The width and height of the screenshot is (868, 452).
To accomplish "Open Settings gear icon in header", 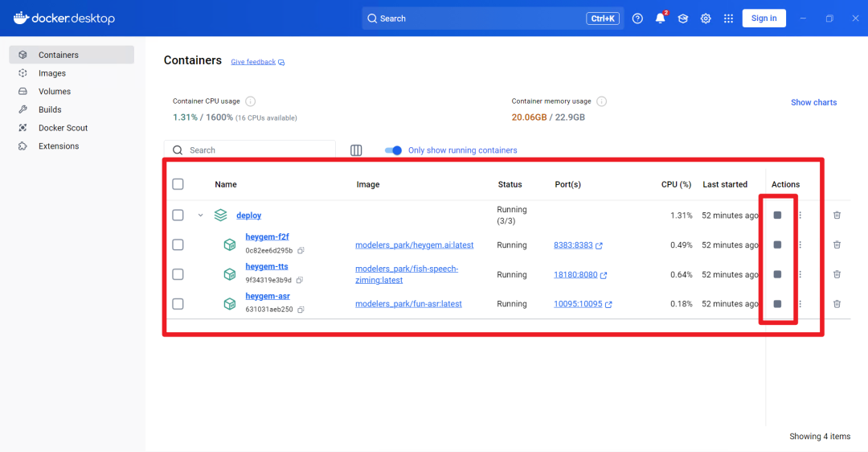I will point(706,18).
